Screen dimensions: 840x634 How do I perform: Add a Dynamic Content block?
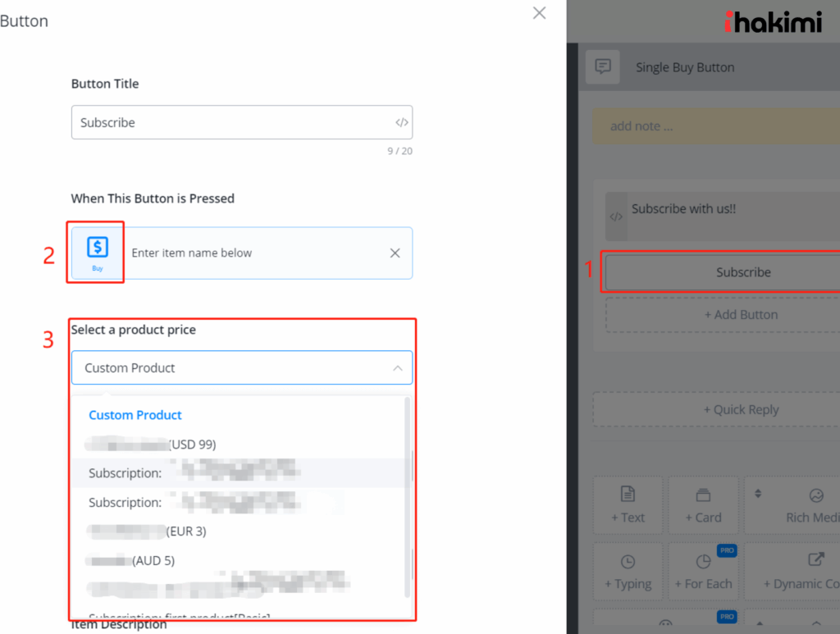point(800,572)
